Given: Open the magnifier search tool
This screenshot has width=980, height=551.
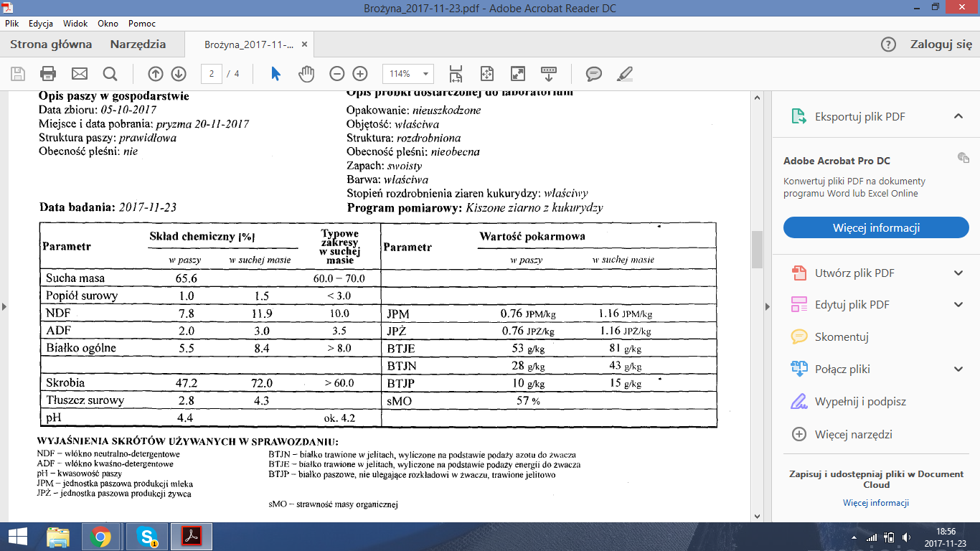Looking at the screenshot, I should [110, 74].
